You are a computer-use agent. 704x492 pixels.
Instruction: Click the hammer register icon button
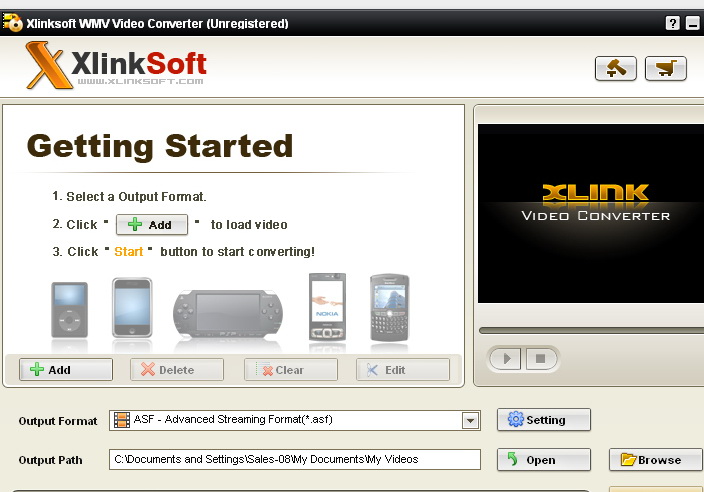coord(616,69)
